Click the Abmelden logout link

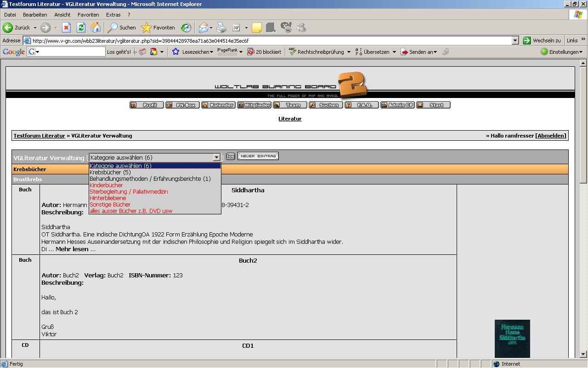pyautogui.click(x=551, y=136)
